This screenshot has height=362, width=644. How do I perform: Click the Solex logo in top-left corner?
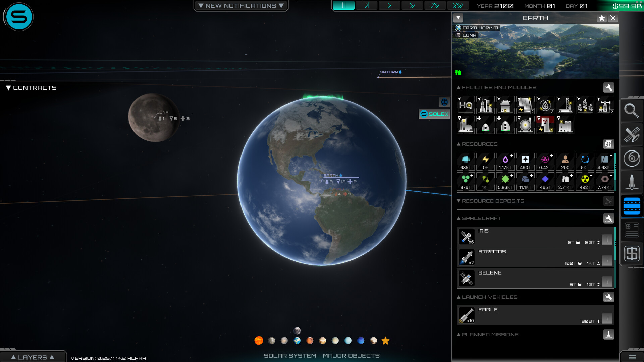pos(18,17)
